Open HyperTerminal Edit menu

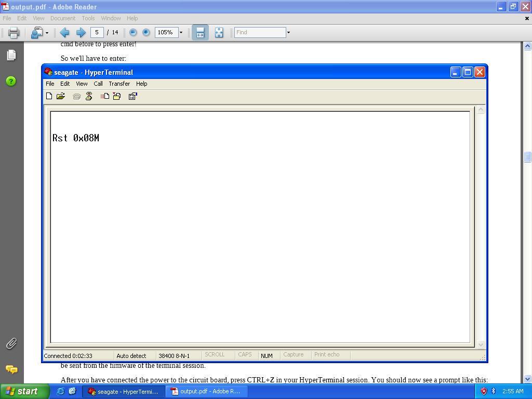coord(65,84)
